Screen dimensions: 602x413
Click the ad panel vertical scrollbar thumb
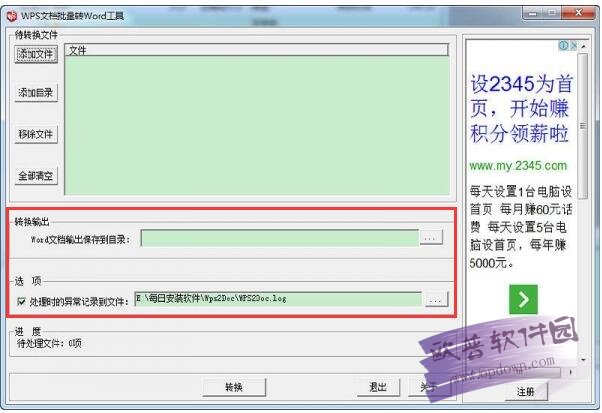583,126
